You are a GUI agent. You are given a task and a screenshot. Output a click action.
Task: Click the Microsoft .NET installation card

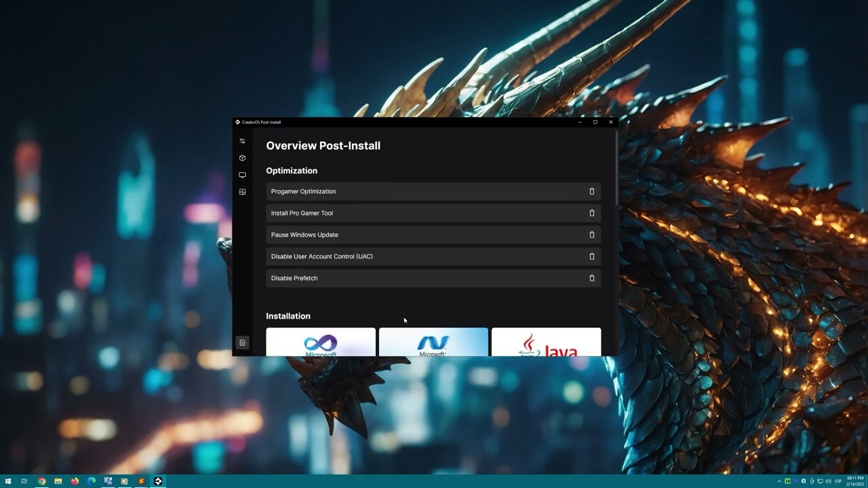pos(433,342)
